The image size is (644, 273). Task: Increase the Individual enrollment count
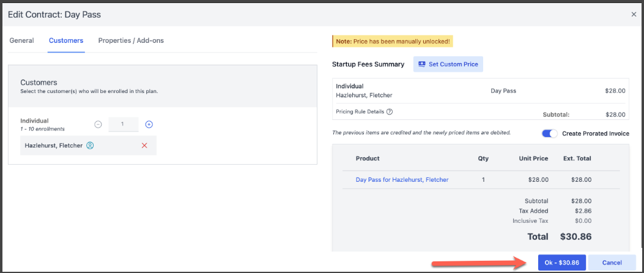pyautogui.click(x=149, y=124)
